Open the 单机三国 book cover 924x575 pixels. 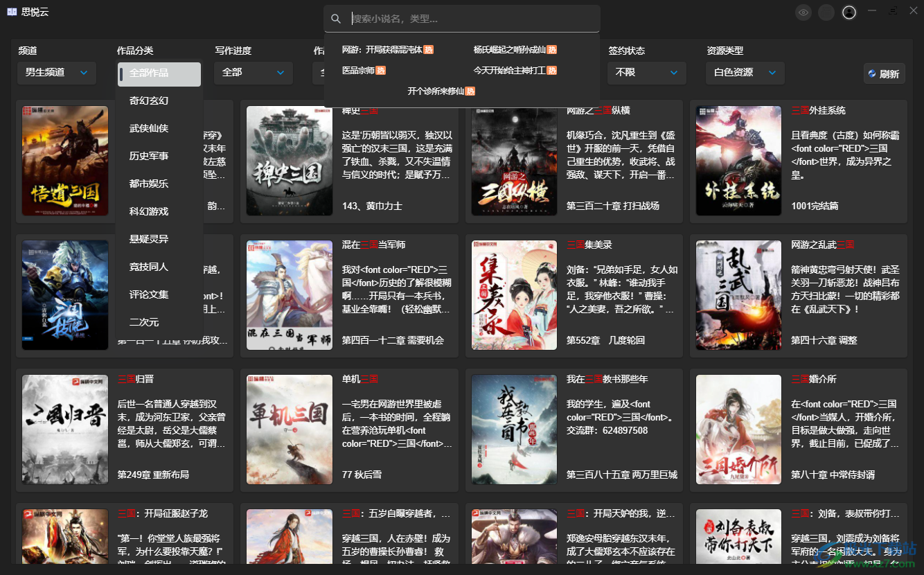coord(290,430)
